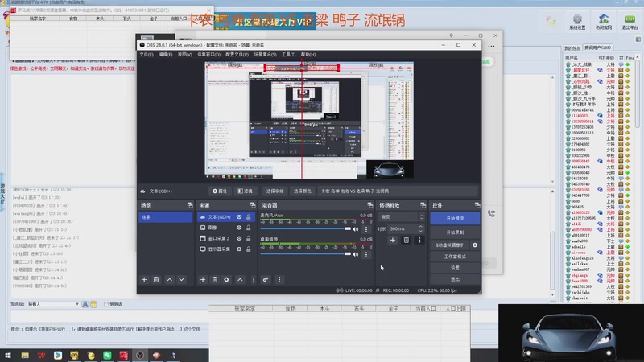Open transition three-dot properties menu
Image resolution: width=644 pixels, height=362 pixels.
coord(419,240)
